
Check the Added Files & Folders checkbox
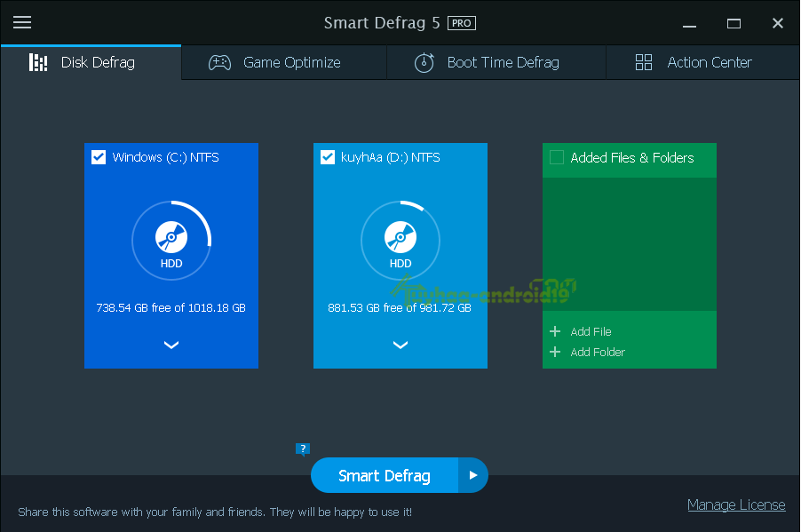click(x=556, y=157)
